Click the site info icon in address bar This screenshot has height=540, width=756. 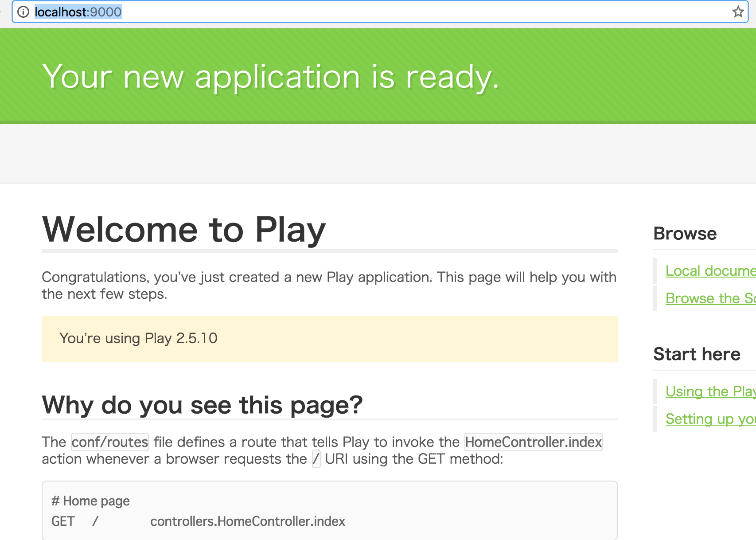pos(23,12)
